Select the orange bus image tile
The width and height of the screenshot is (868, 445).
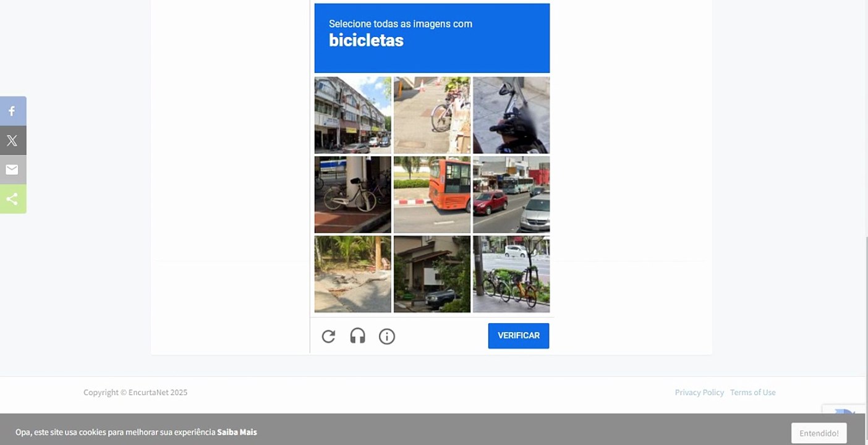(432, 195)
